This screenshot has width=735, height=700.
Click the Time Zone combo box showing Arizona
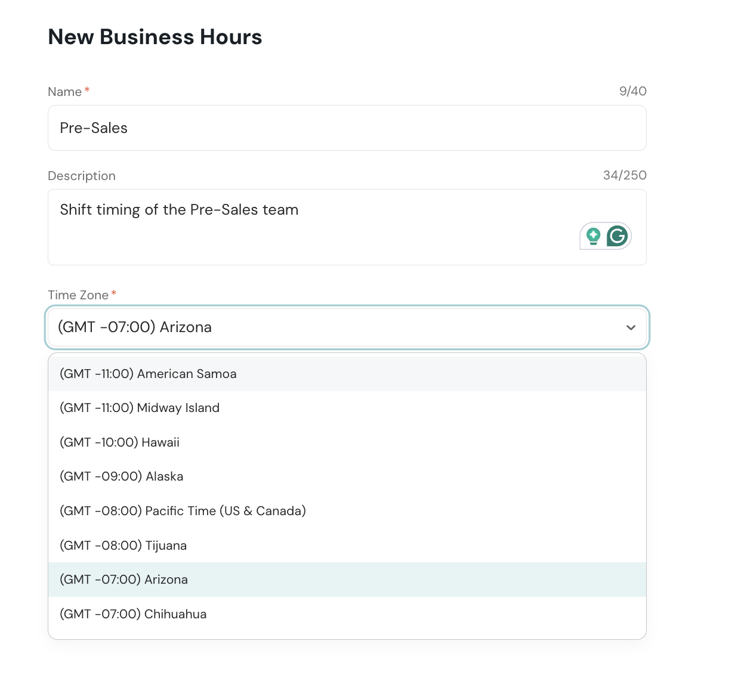point(334,327)
